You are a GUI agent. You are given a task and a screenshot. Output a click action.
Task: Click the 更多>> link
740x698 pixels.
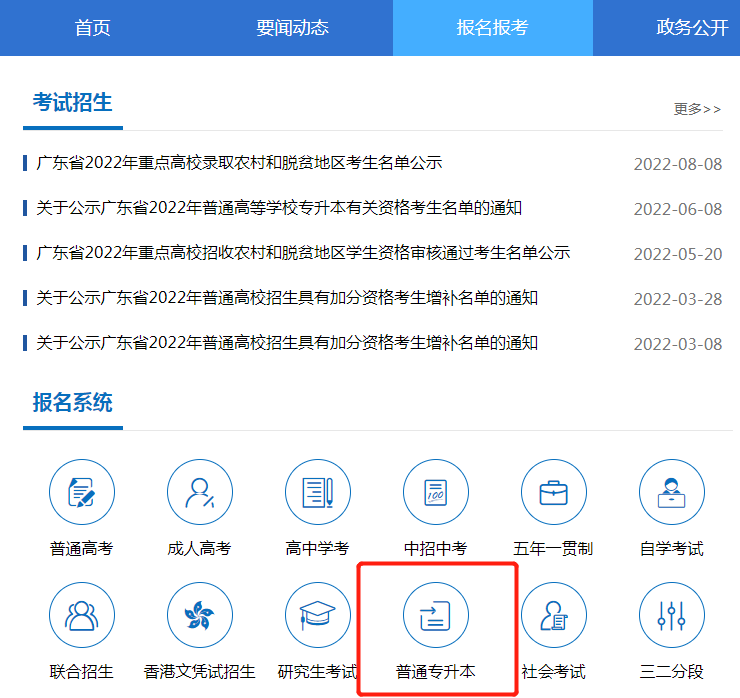pos(697,109)
